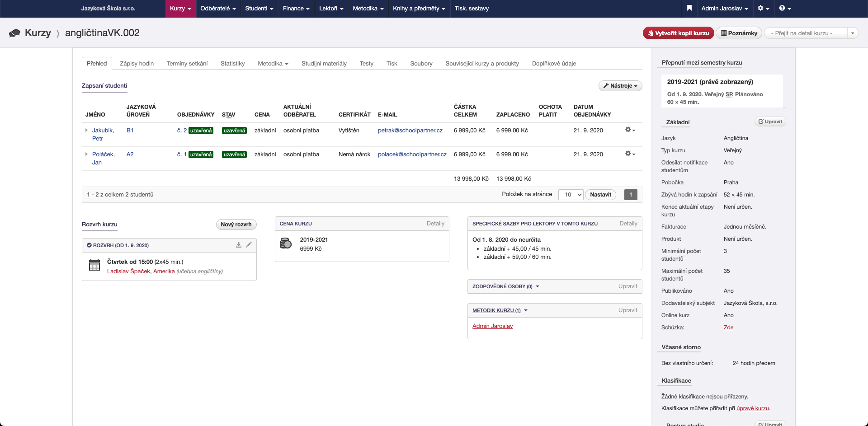Click Upravit in the Základní section

[770, 122]
